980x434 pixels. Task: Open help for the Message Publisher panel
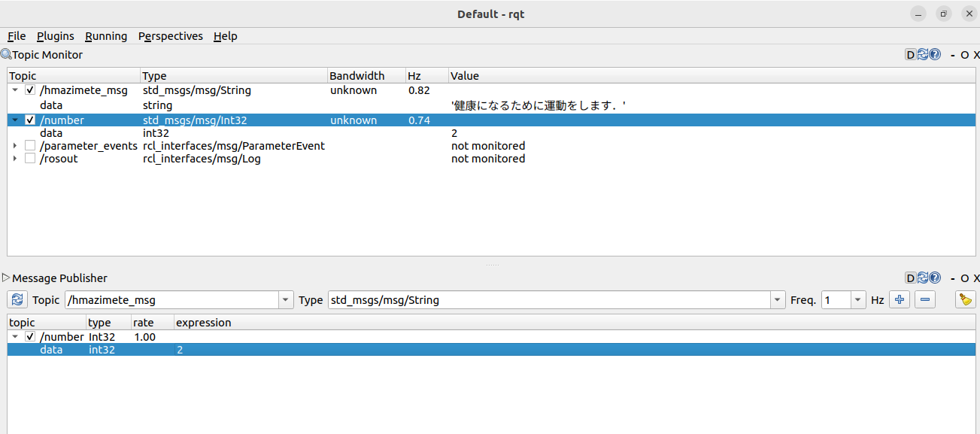tap(935, 278)
